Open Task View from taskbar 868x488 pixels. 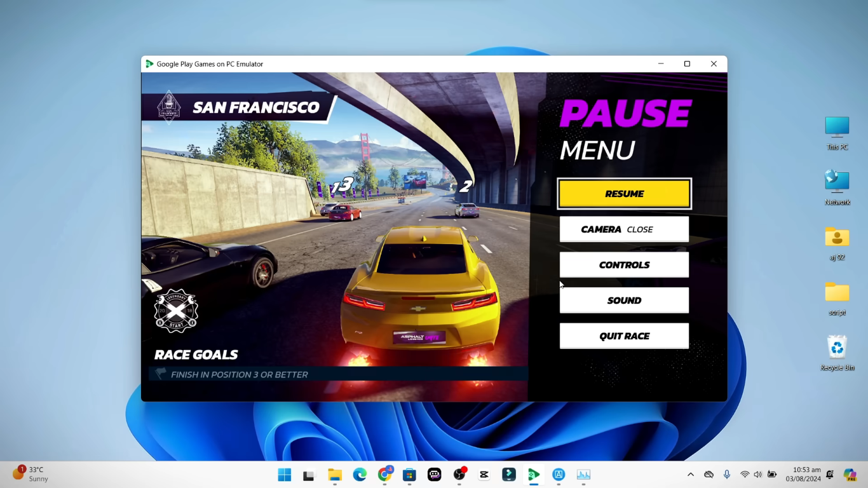click(309, 475)
